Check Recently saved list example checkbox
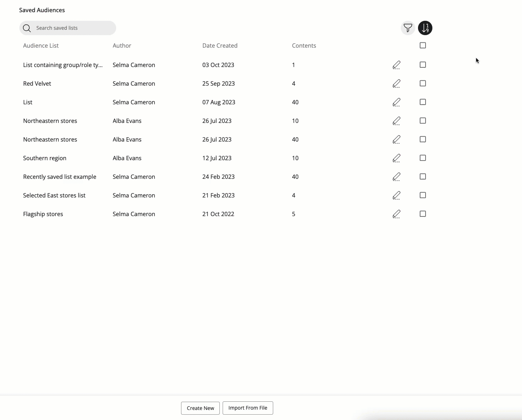Image resolution: width=522 pixels, height=420 pixels. [423, 177]
